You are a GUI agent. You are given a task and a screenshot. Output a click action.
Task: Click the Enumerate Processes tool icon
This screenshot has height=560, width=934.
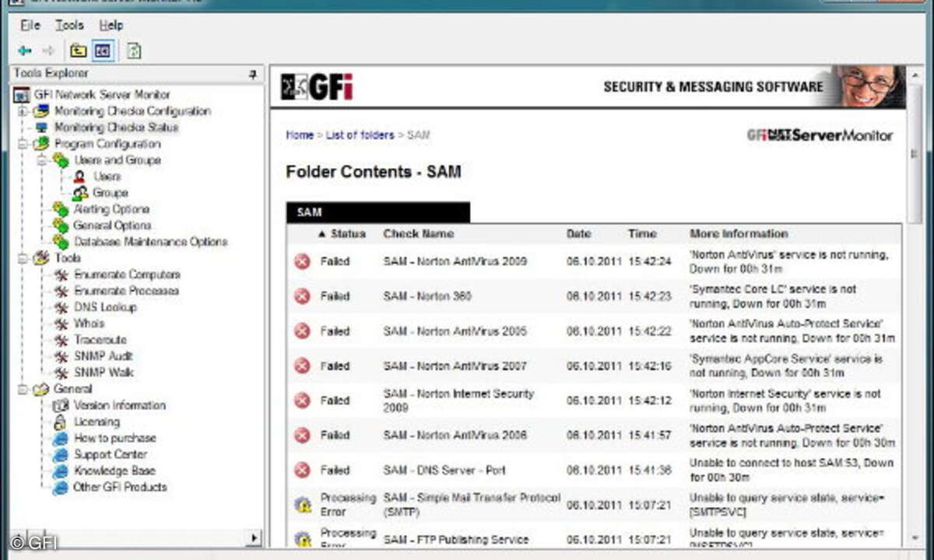(x=61, y=291)
